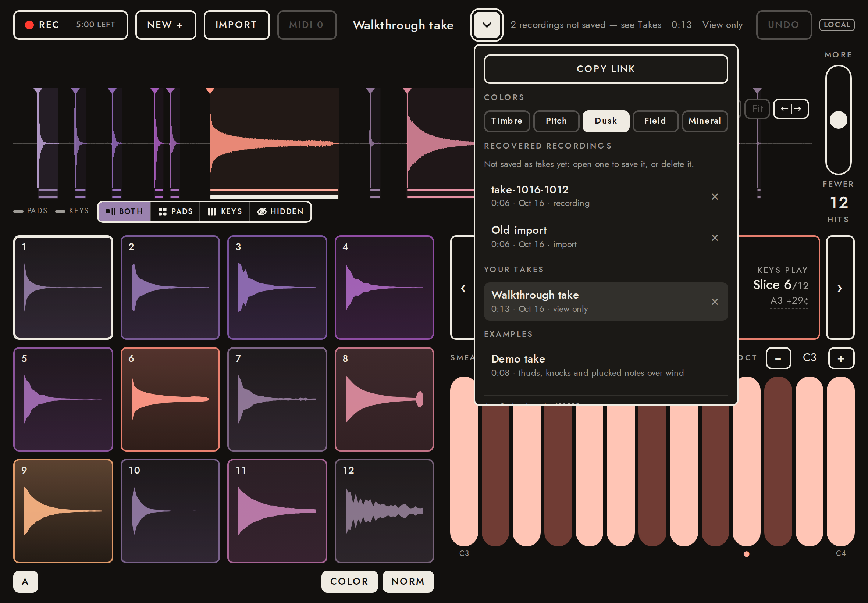Trigger pad 1

(63, 288)
